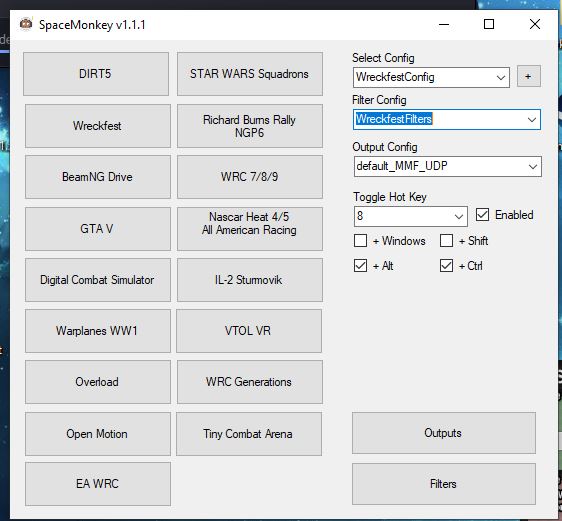The height and width of the screenshot is (521, 562).
Task: Select the IL-2 Sturmovik button
Action: click(x=249, y=280)
